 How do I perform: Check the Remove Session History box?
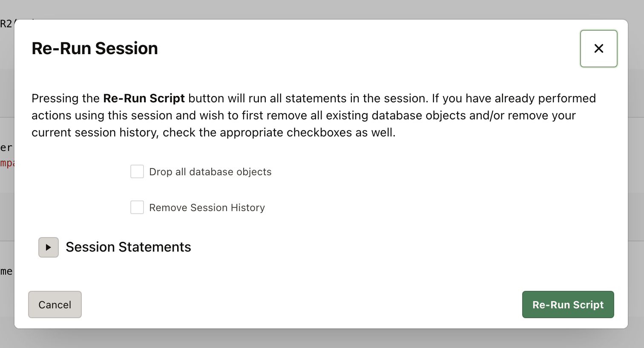coord(137,208)
